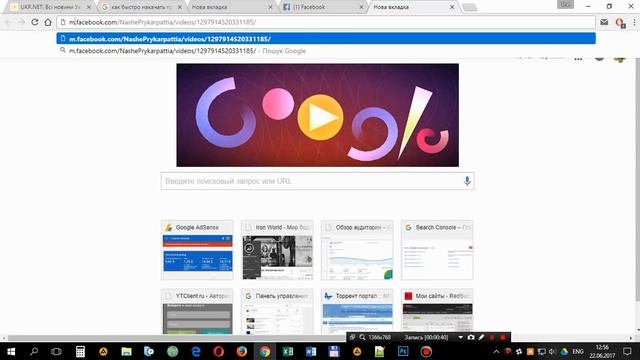This screenshot has height=360, width=640.
Task: Take a screenshot with recorder camera icon
Action: [471, 338]
